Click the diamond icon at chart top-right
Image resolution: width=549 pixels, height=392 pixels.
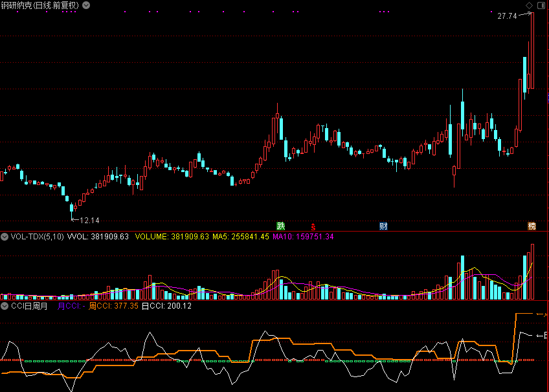pos(529,5)
